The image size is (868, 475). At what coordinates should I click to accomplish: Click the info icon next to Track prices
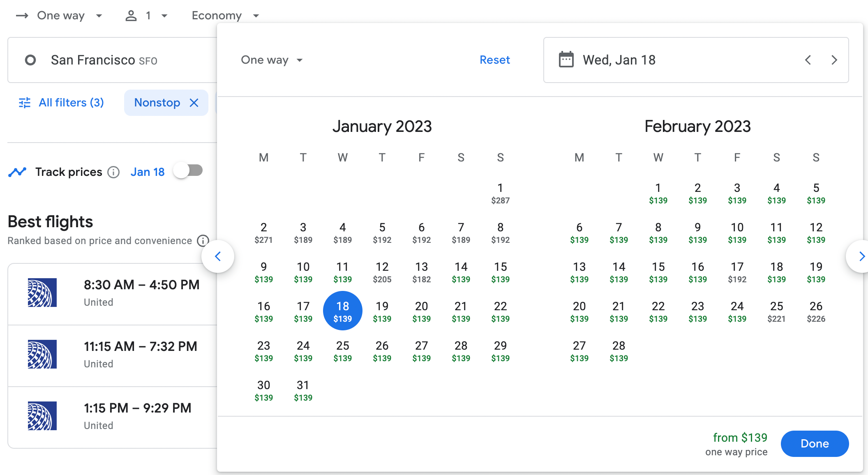click(x=114, y=172)
